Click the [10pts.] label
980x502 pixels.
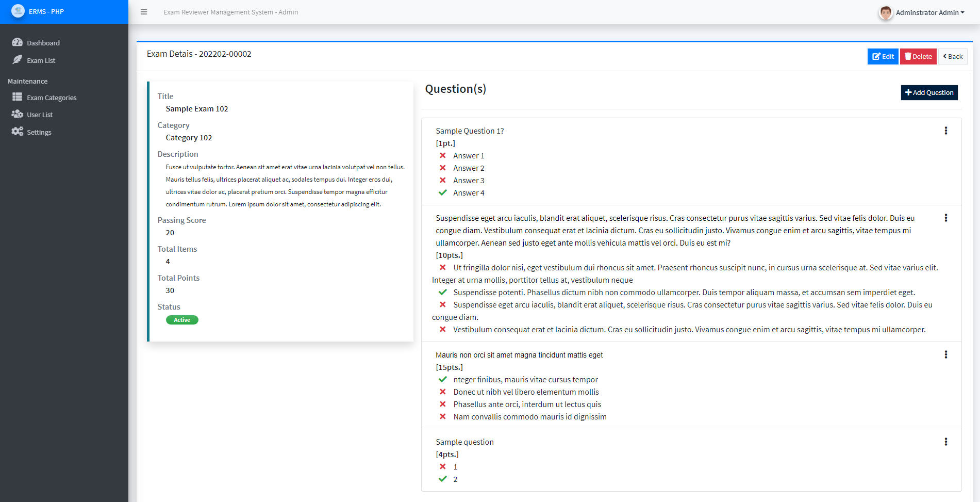450,255
